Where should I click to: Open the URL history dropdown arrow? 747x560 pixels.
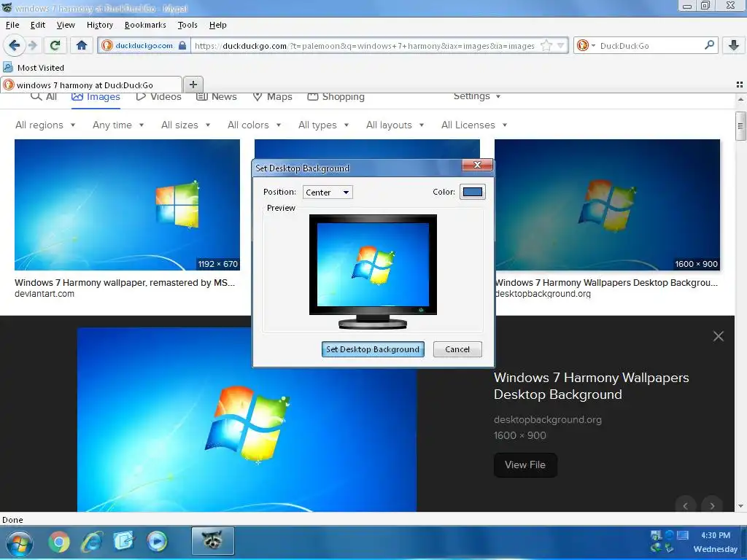(561, 46)
